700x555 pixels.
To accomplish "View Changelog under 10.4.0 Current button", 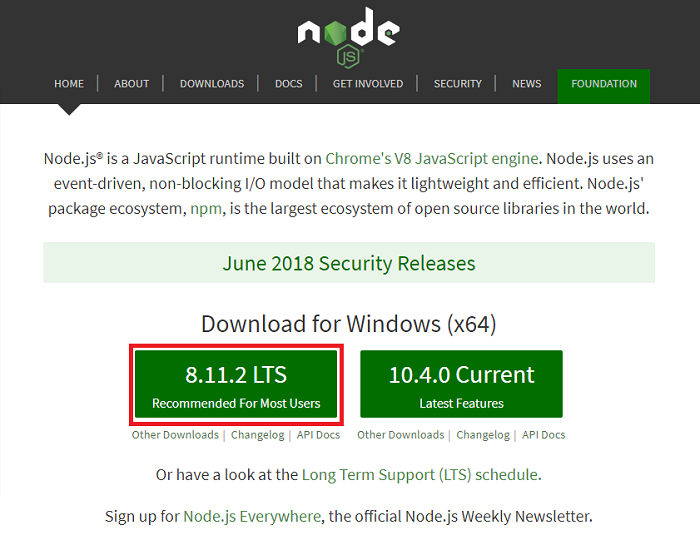I will click(483, 435).
